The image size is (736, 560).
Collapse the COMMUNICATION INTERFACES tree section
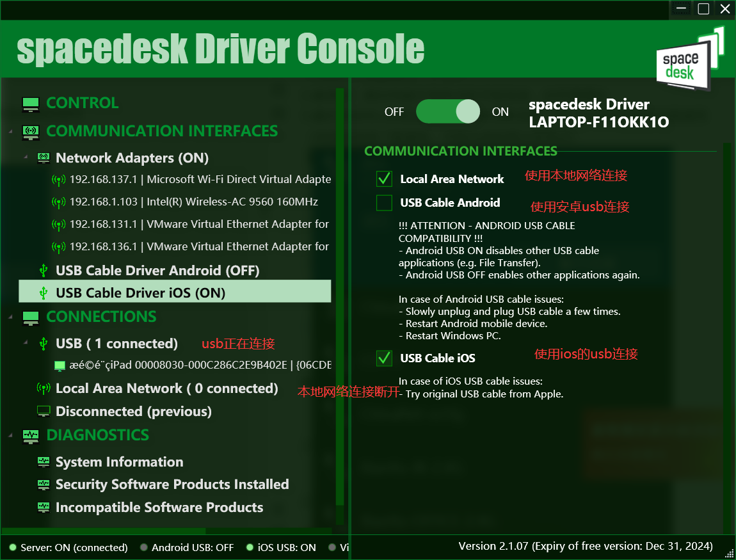(x=11, y=132)
